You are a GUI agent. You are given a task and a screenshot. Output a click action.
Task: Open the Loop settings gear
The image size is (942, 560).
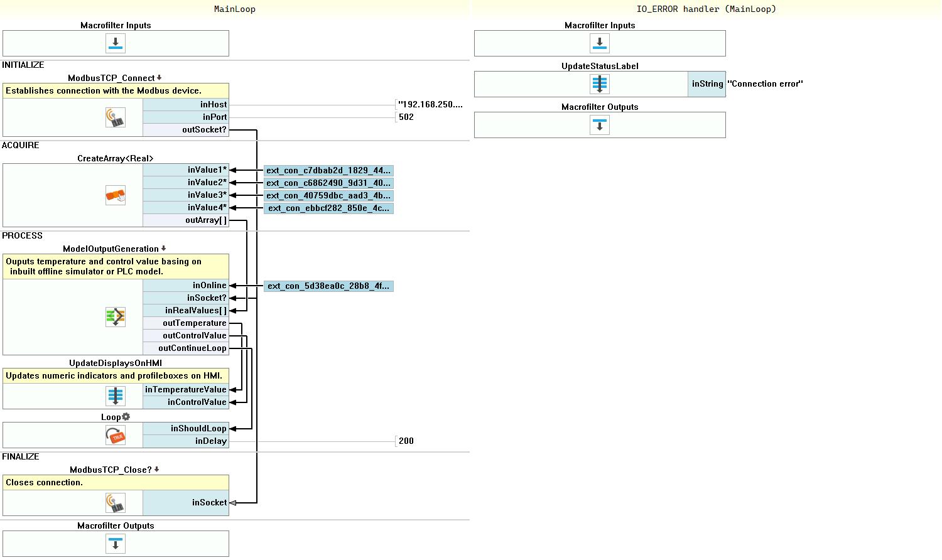pos(126,417)
